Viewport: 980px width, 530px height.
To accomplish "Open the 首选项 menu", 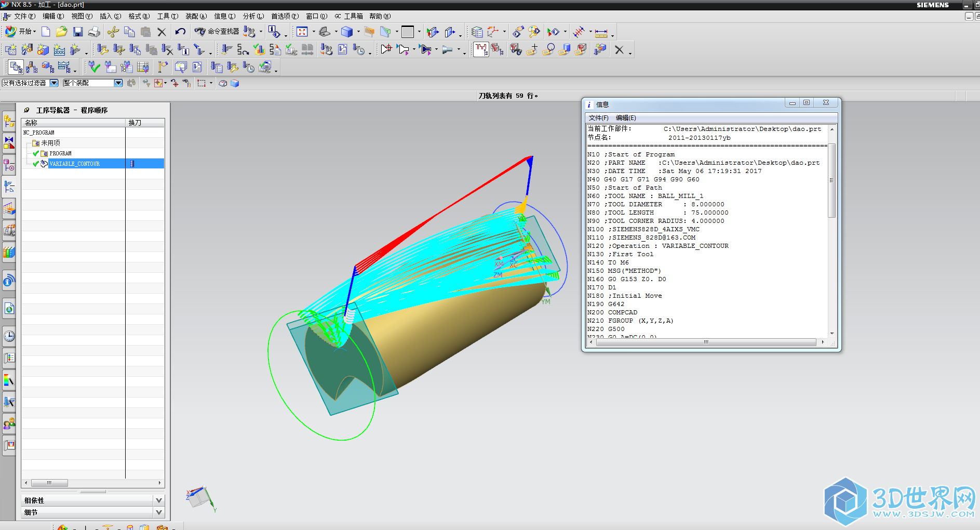I will (285, 16).
